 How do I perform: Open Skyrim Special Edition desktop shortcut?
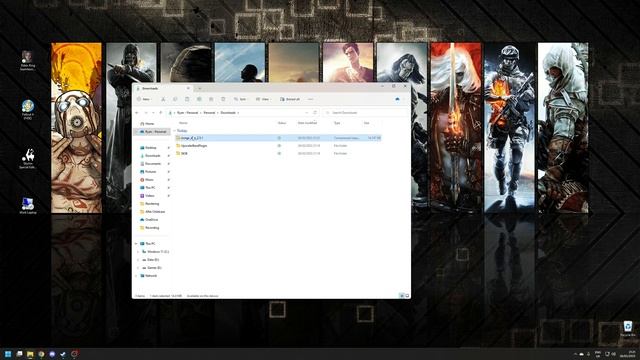pos(28,158)
